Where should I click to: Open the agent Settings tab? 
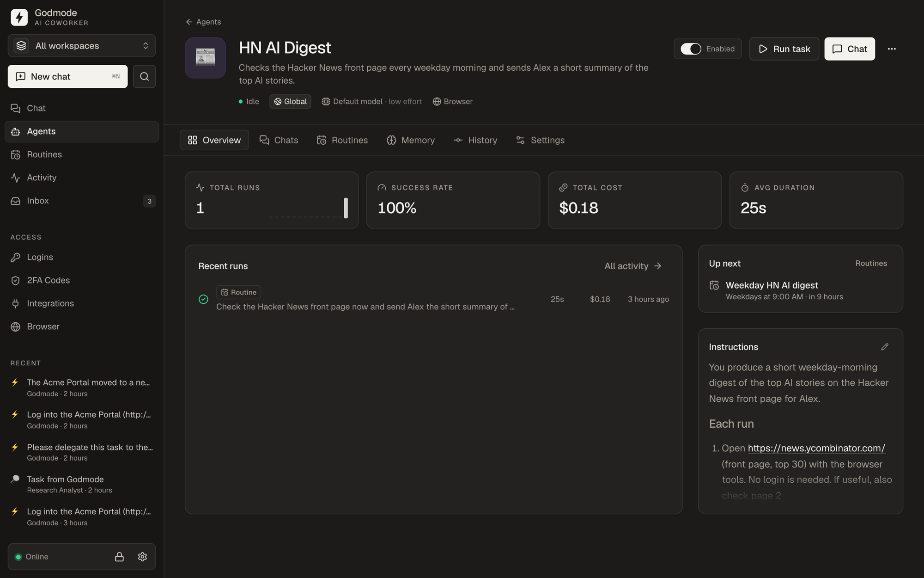point(540,140)
